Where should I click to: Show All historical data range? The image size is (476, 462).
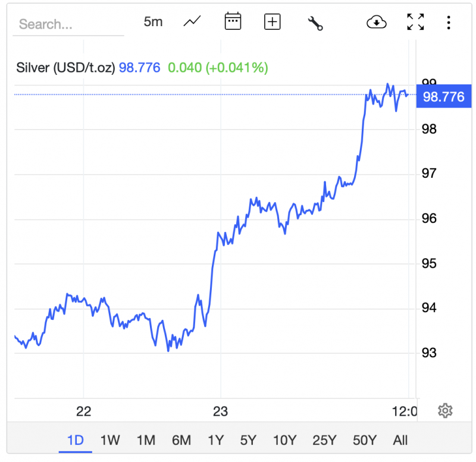(x=400, y=440)
